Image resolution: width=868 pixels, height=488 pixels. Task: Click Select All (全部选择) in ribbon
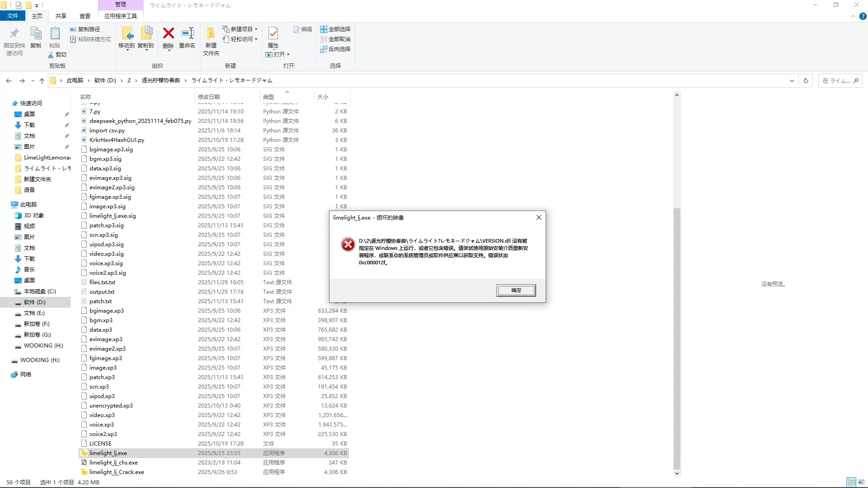tap(335, 29)
